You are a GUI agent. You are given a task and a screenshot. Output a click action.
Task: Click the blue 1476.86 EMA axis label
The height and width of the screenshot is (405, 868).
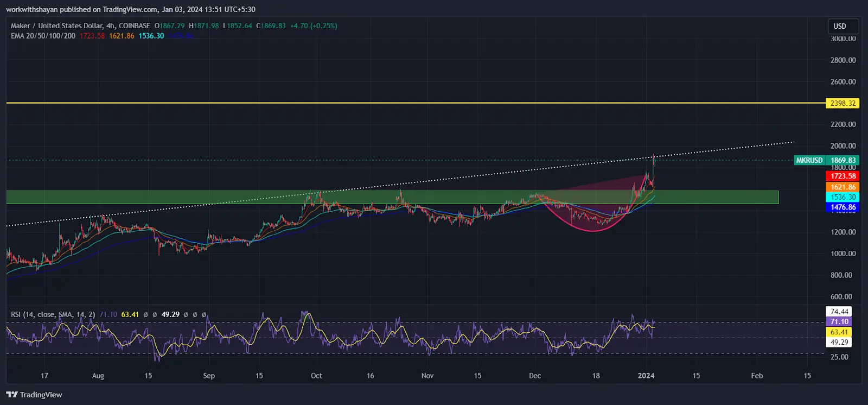click(x=843, y=207)
